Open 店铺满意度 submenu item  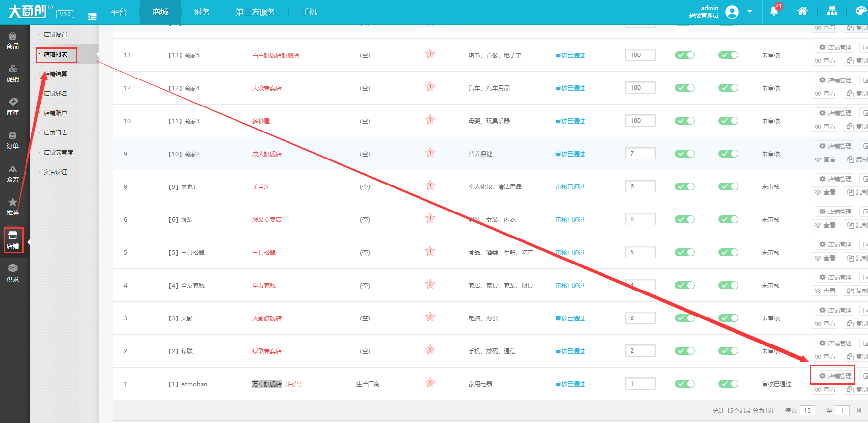pyautogui.click(x=58, y=153)
